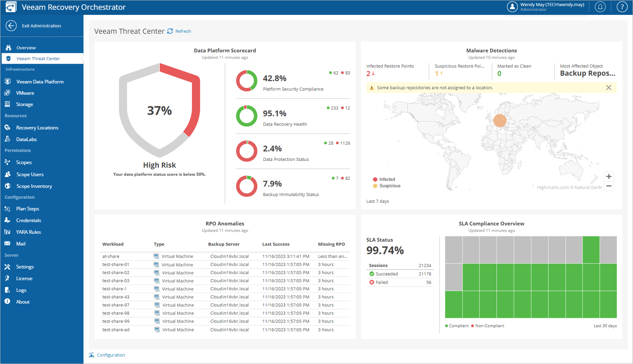Click the Exit Administration back arrow

coord(11,26)
